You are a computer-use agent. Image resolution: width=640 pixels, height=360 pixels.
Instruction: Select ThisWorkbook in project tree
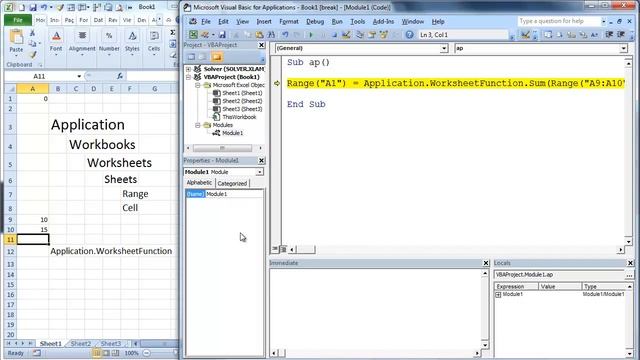point(239,117)
